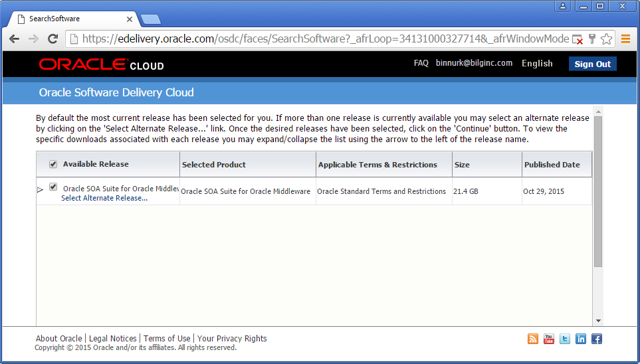Bookmark this page with the star icon
This screenshot has height=364, width=640.
607,39
